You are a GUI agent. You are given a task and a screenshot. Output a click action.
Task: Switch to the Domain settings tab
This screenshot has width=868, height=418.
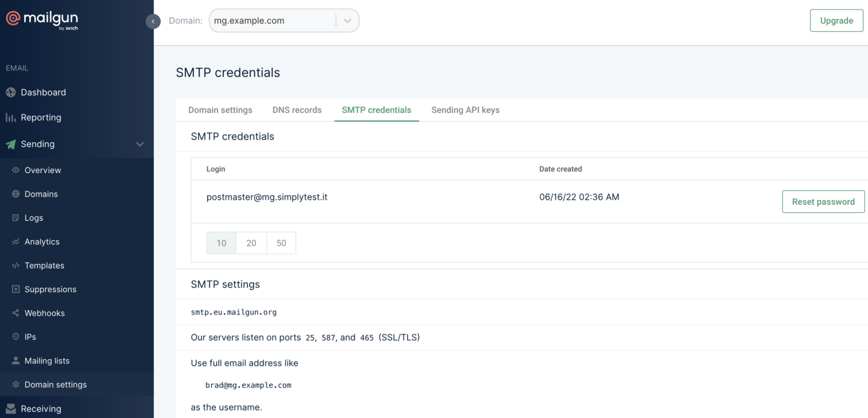(x=220, y=110)
